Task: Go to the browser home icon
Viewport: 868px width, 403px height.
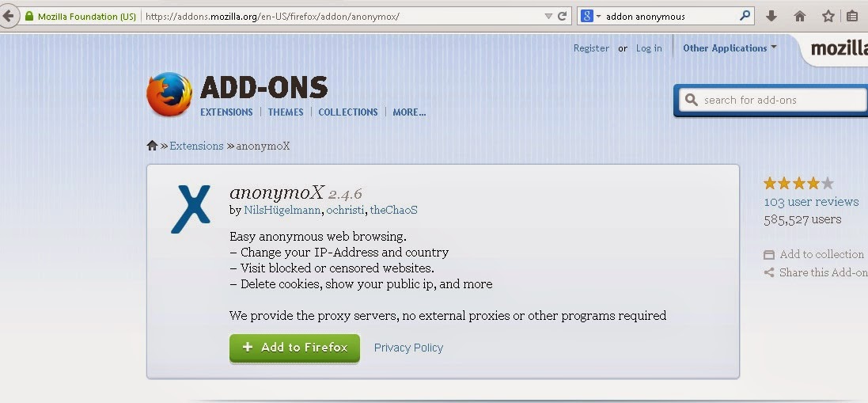Action: pos(799,16)
